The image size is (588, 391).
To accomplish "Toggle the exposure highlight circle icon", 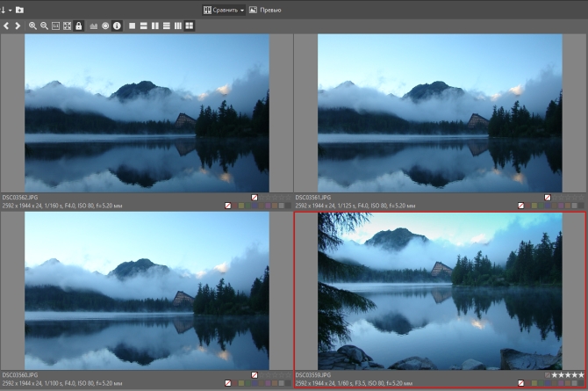I will [105, 26].
